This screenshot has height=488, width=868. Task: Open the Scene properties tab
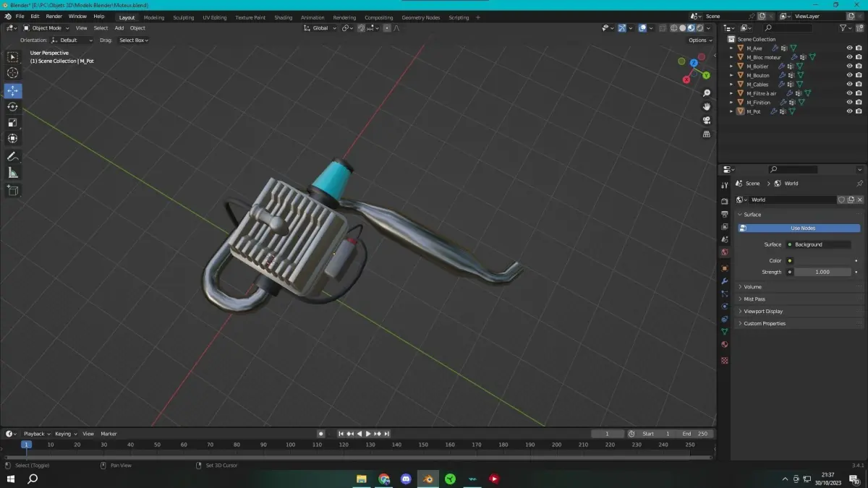click(725, 239)
